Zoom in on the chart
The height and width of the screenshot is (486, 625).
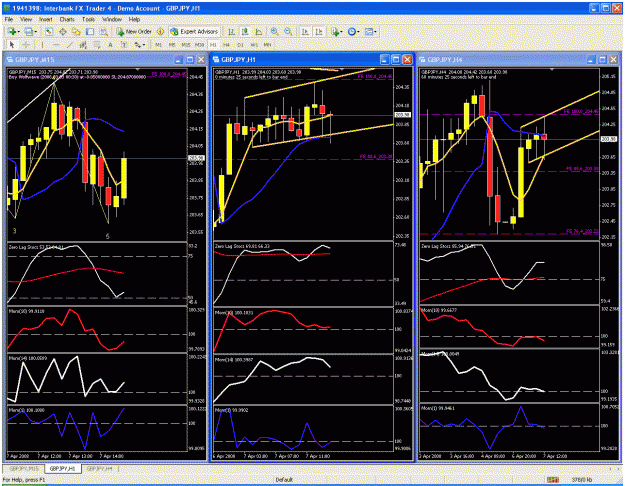click(275, 31)
